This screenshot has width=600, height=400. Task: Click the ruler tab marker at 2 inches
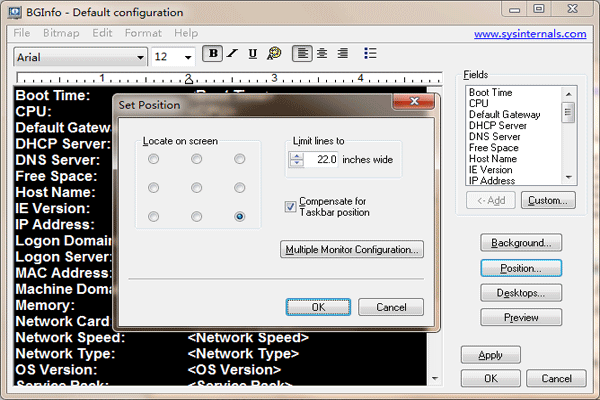tap(189, 79)
